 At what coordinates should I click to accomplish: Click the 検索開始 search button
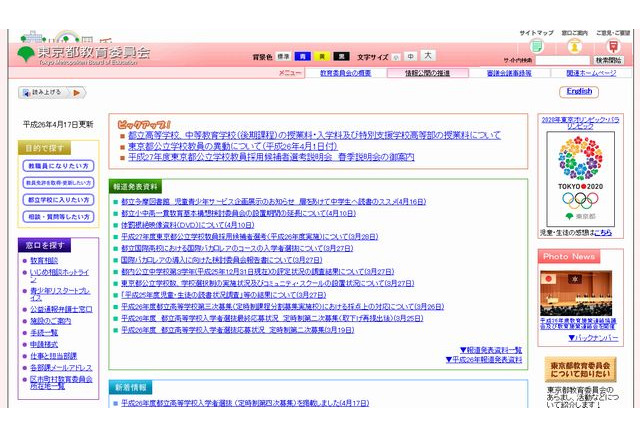(x=607, y=61)
